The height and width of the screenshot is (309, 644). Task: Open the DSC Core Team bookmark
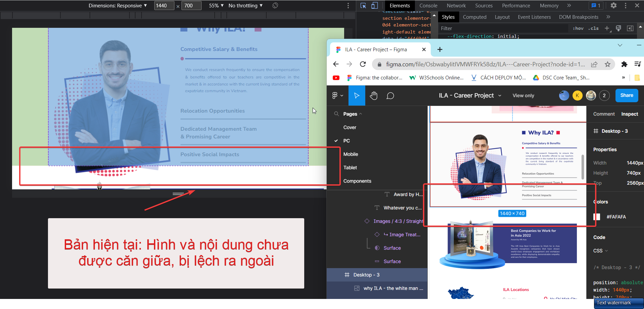[561, 78]
